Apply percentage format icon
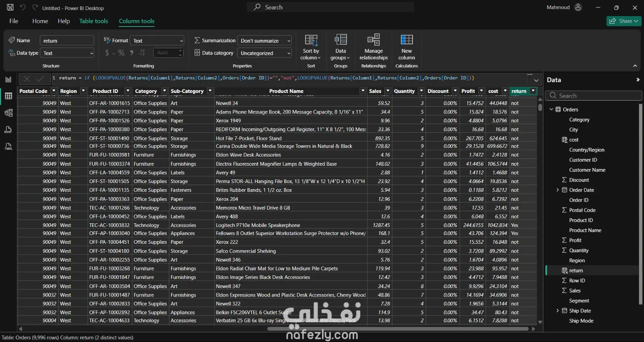 (121, 53)
